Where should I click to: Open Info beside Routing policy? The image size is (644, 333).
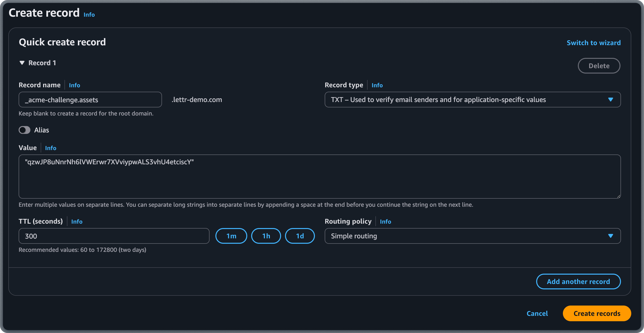(385, 221)
